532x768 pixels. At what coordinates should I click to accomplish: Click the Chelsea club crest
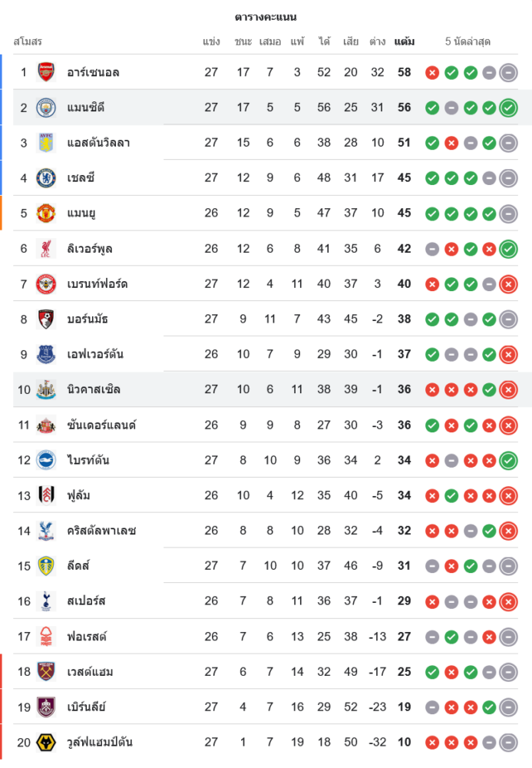click(47, 178)
